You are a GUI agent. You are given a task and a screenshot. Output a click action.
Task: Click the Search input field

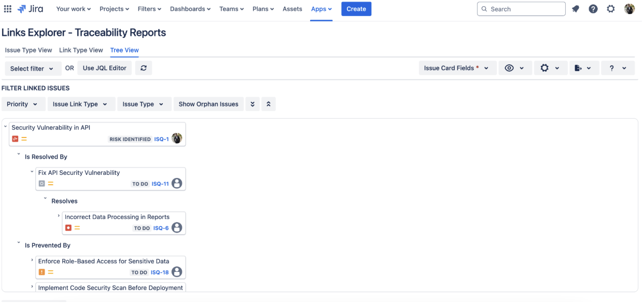click(x=521, y=9)
